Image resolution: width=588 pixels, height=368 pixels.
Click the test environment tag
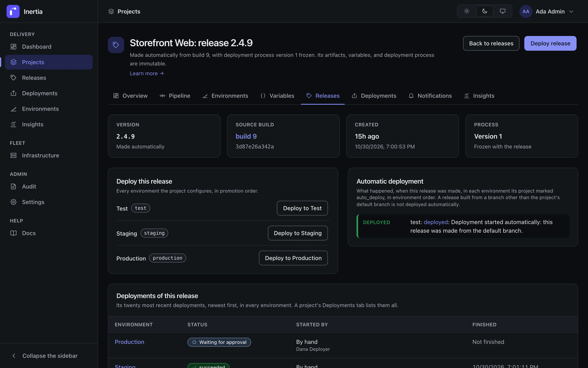tap(141, 208)
